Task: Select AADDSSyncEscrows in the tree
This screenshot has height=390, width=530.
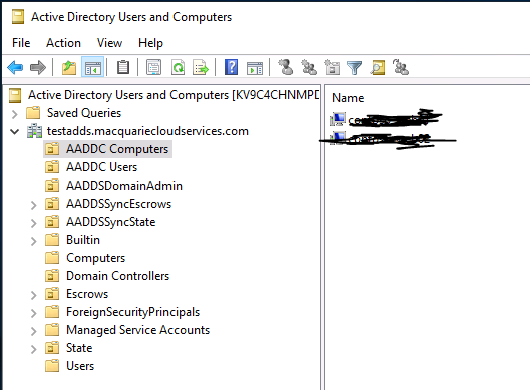Action: click(119, 204)
